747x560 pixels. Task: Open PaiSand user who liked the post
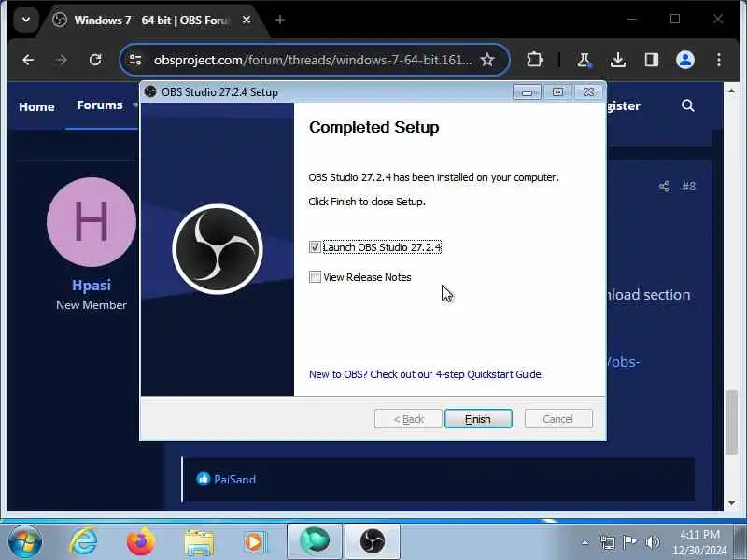click(x=235, y=480)
